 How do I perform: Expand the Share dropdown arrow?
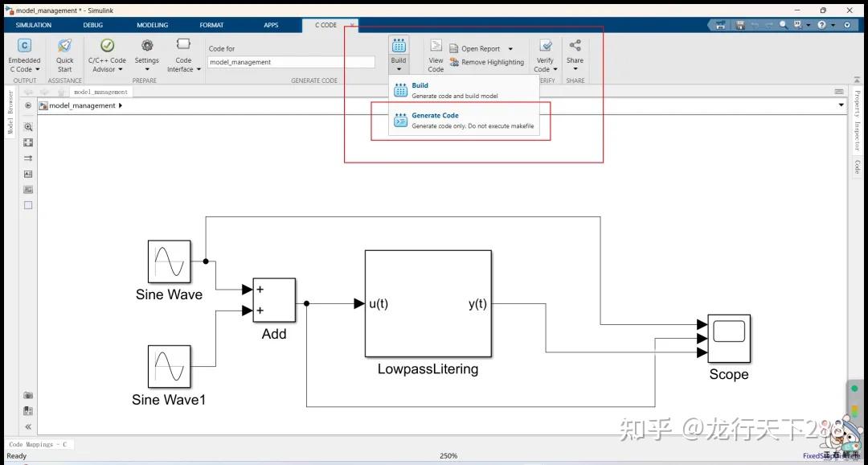tap(575, 70)
